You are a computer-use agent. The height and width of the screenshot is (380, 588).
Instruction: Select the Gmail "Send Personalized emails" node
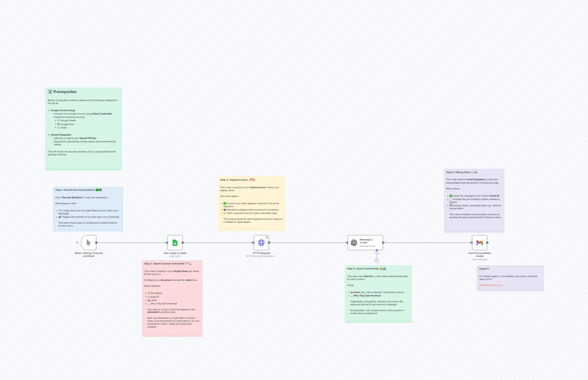pyautogui.click(x=479, y=243)
